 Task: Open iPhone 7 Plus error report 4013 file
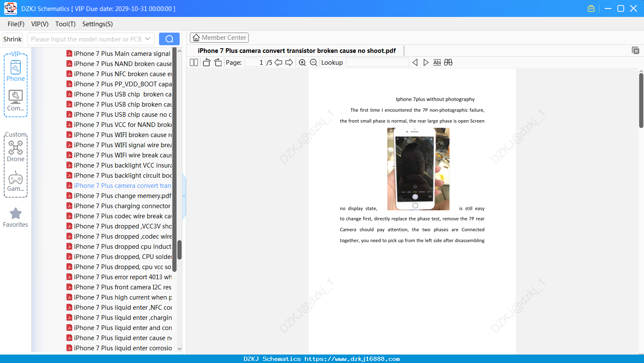[119, 277]
